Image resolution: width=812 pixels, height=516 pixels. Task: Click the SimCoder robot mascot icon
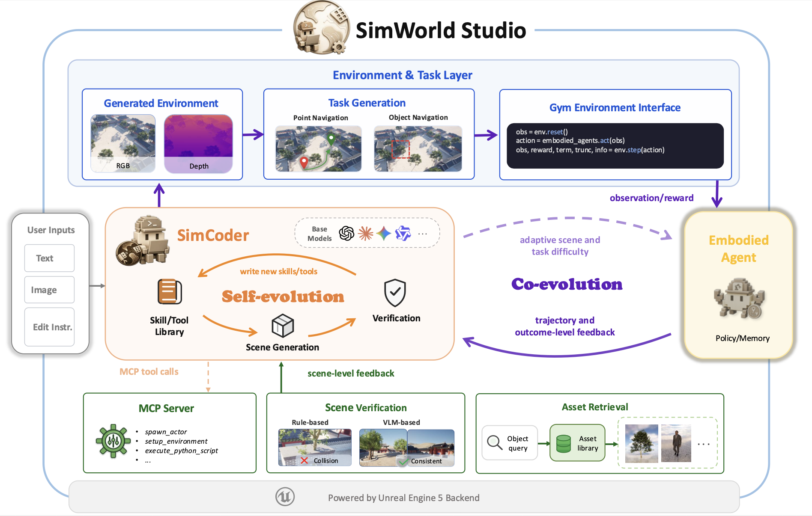[x=143, y=241]
